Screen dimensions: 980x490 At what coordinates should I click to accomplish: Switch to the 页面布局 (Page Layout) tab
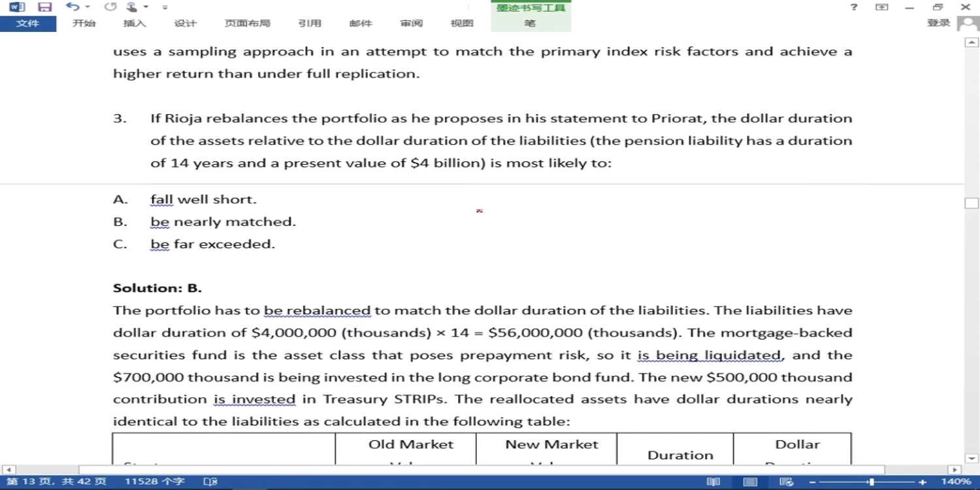point(247,24)
